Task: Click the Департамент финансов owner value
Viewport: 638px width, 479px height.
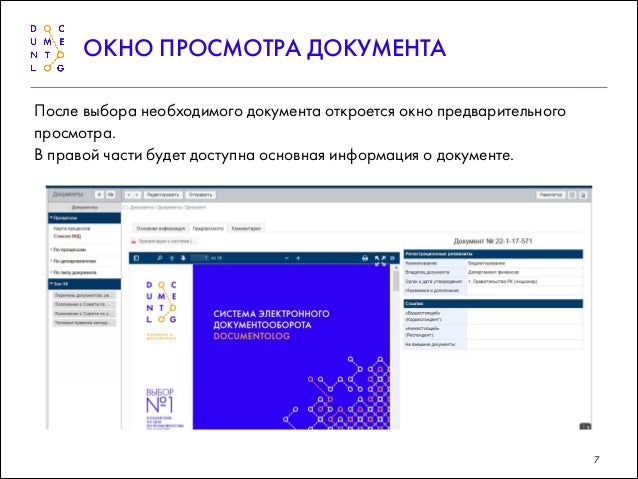Action: tap(493, 272)
